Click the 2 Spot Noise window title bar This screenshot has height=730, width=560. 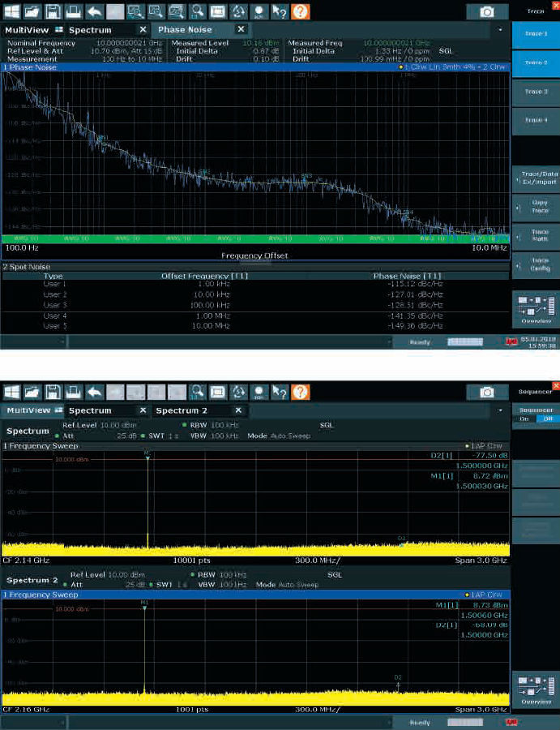click(256, 267)
